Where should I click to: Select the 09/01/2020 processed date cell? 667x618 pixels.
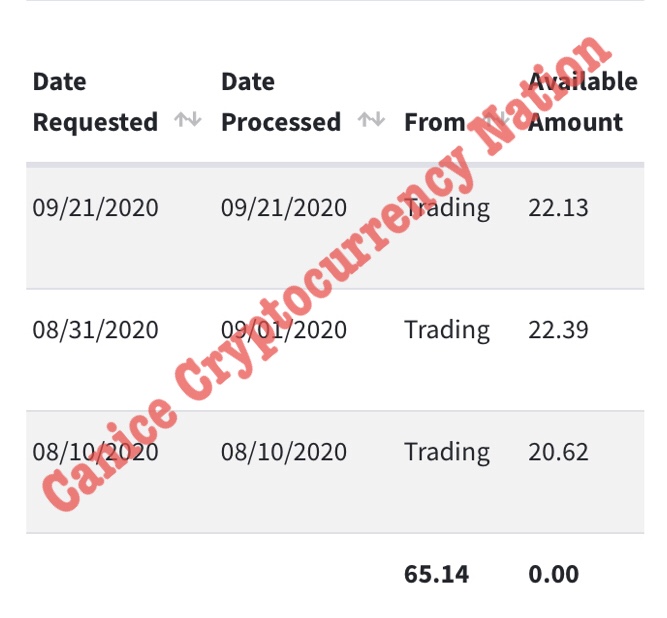[284, 330]
